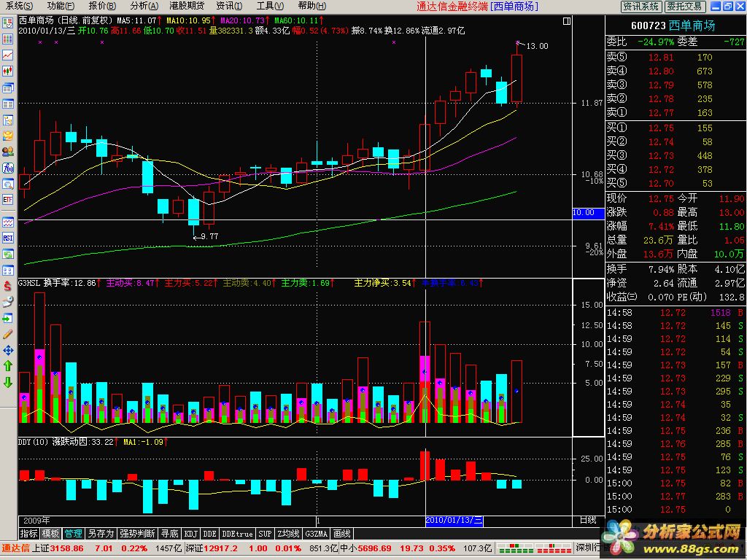
Task: Click the green refresh arrows icon
Action: click(x=7, y=254)
